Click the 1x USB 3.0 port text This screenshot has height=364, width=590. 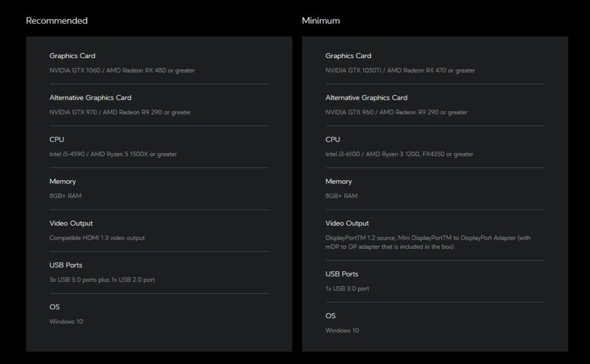[347, 289]
